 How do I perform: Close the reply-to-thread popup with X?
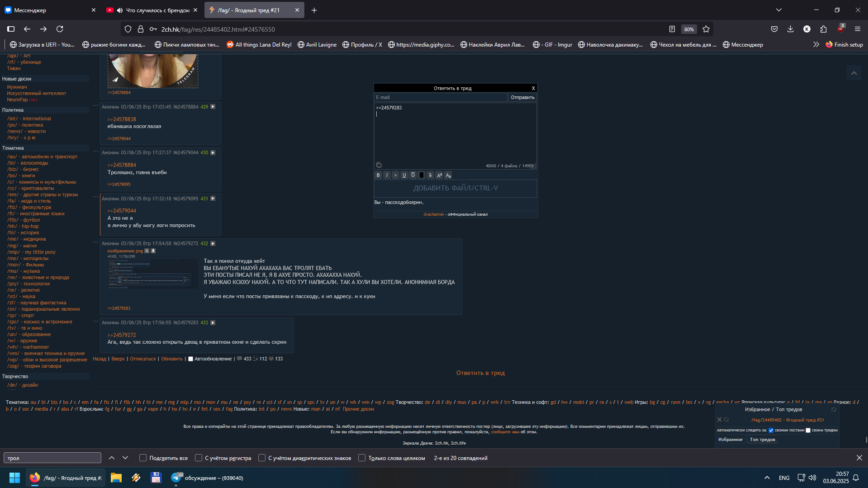point(533,88)
